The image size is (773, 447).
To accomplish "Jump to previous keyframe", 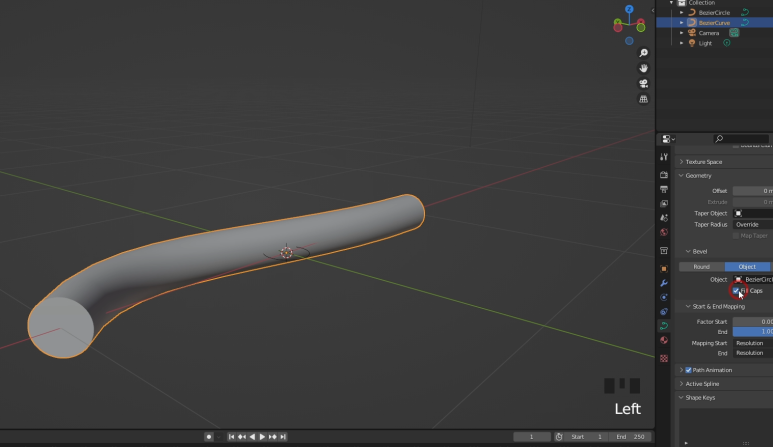I will [x=242, y=437].
